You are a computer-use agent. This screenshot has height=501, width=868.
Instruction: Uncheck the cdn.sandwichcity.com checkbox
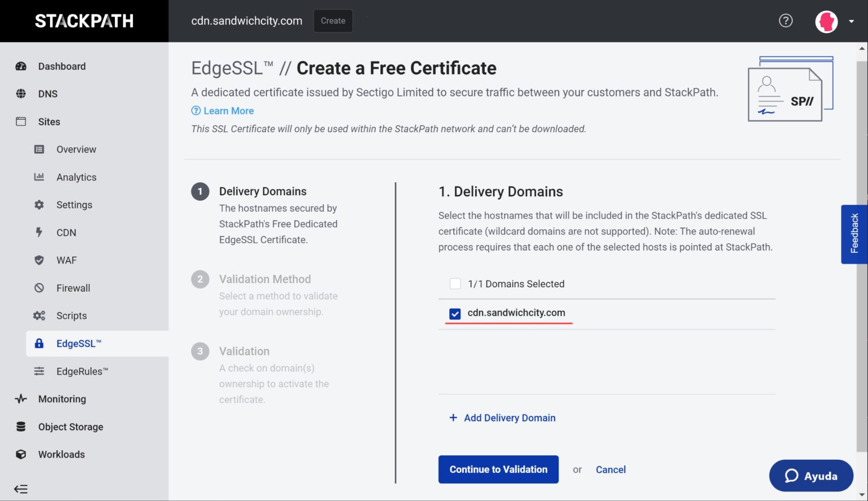(x=455, y=313)
